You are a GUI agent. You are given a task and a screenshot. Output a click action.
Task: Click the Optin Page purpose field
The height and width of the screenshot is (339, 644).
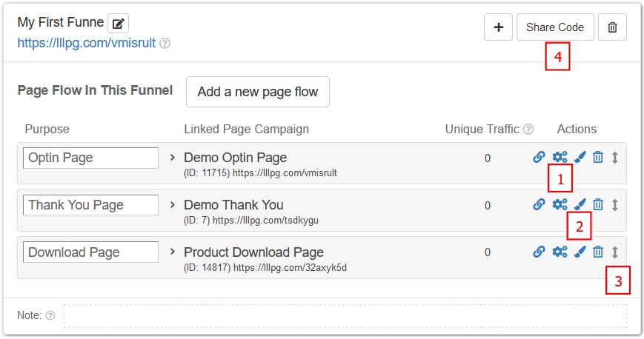point(90,158)
